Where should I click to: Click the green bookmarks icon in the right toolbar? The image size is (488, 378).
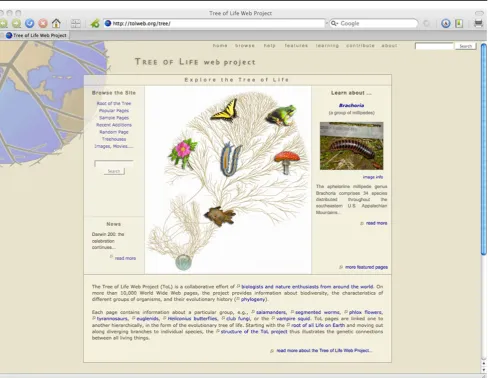[459, 23]
